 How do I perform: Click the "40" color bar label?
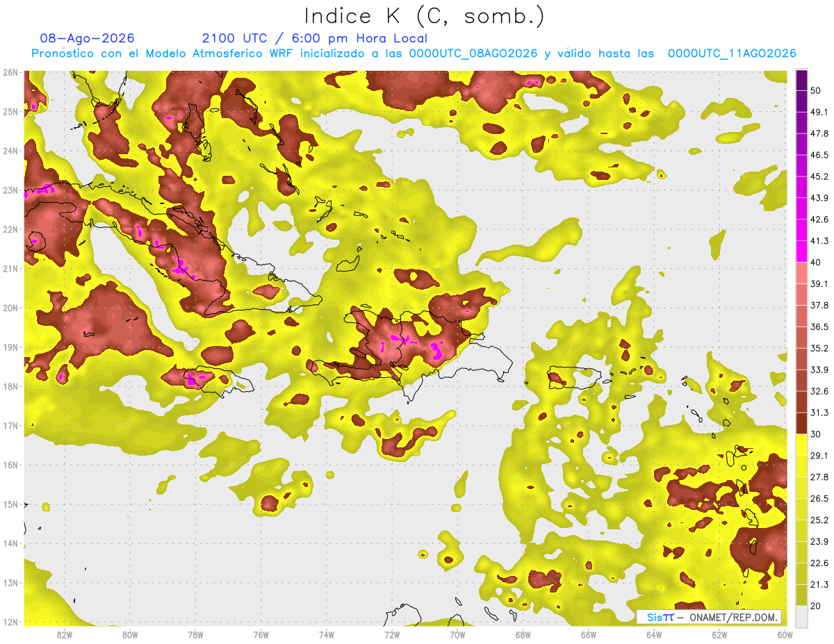(816, 263)
